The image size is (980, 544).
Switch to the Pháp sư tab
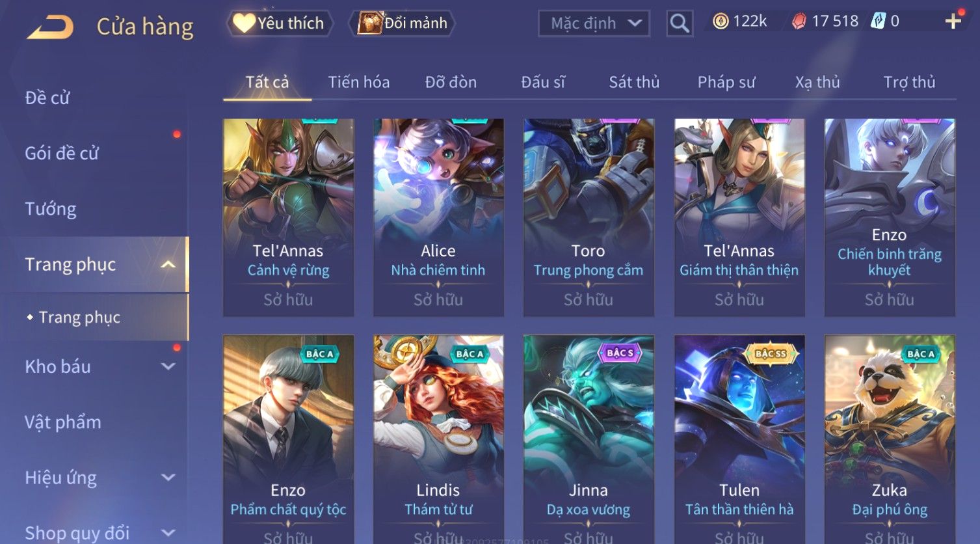click(726, 82)
